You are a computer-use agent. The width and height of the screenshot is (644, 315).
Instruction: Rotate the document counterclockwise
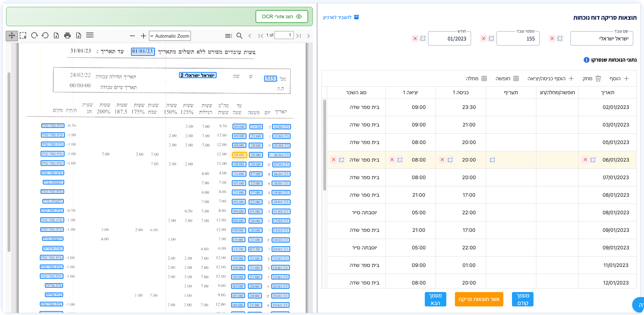[x=45, y=35]
